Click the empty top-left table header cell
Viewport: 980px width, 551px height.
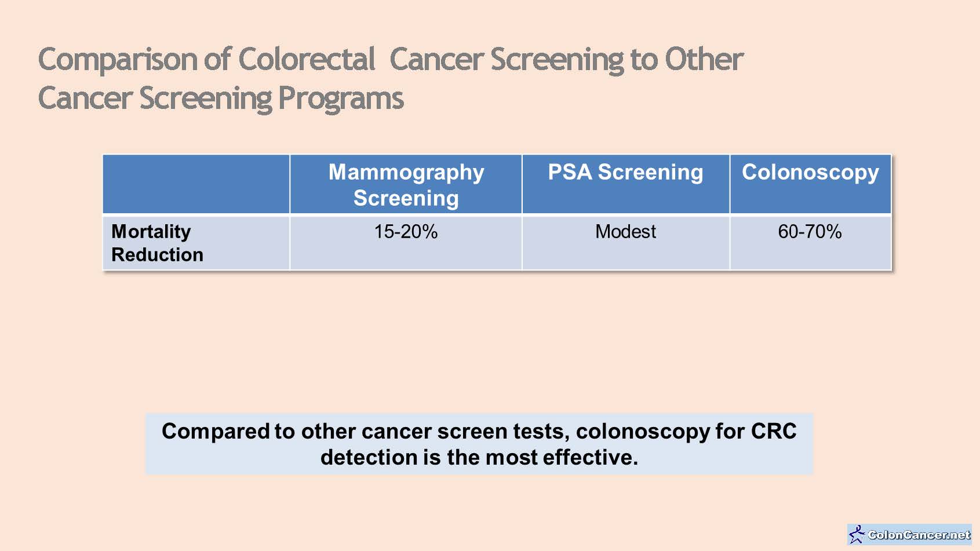(196, 184)
